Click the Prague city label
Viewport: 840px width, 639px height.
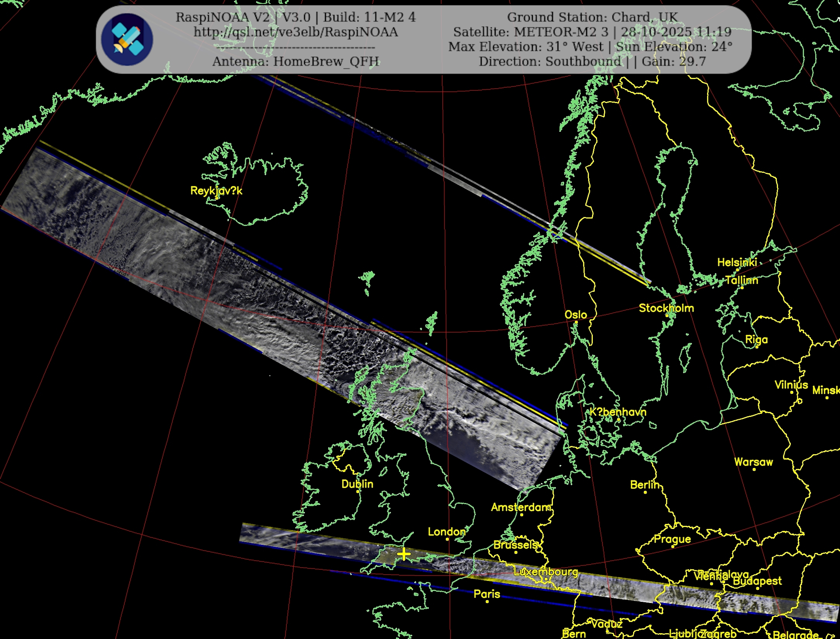pyautogui.click(x=672, y=539)
